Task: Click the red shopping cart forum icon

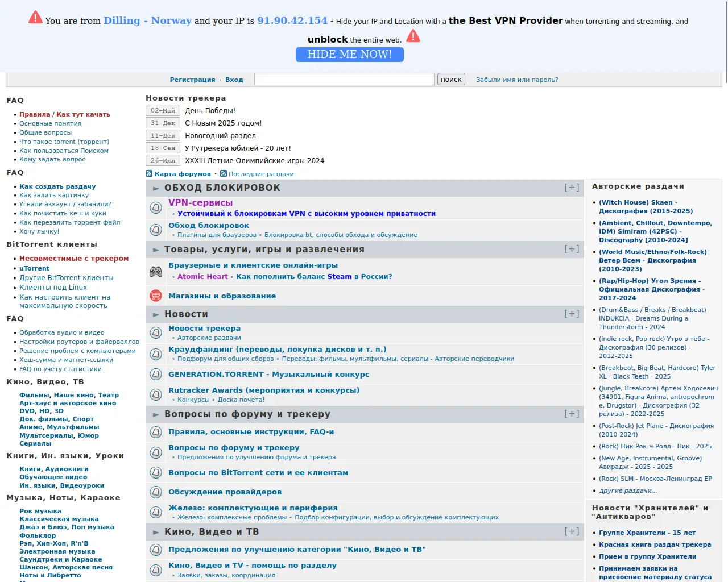Action: tap(156, 296)
